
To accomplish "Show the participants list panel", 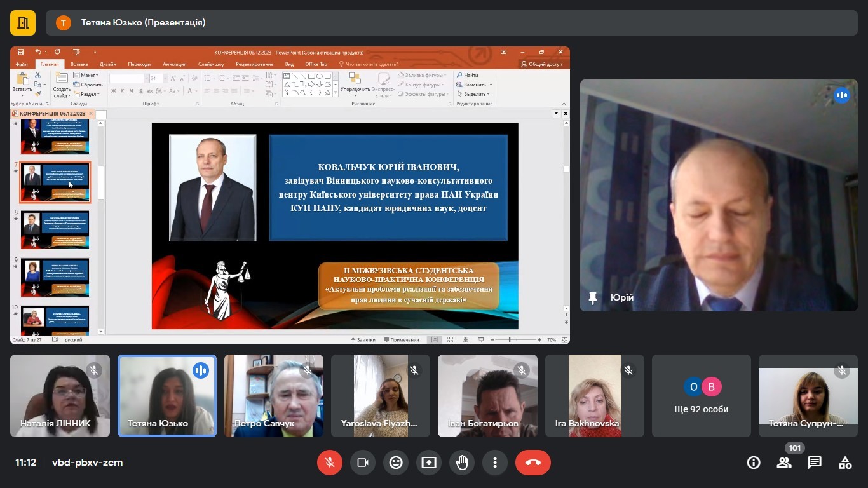I will click(784, 463).
